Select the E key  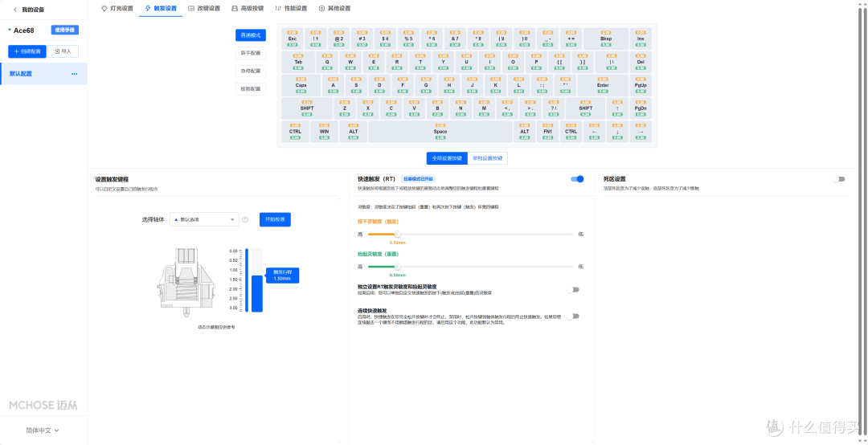click(374, 62)
